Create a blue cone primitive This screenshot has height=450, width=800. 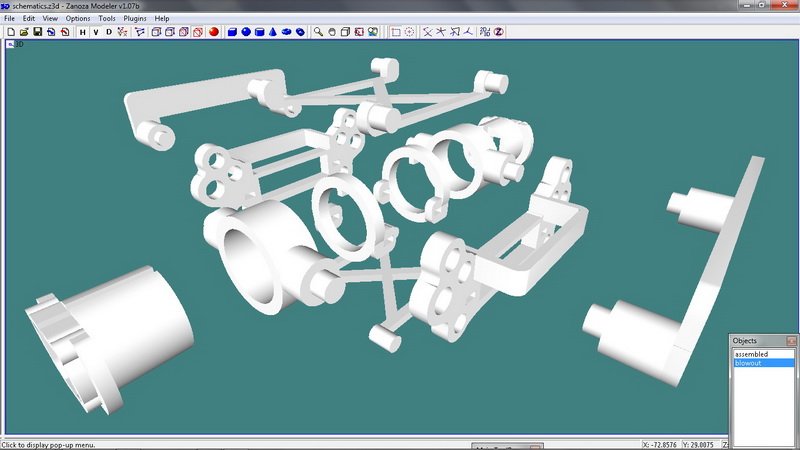click(x=272, y=32)
